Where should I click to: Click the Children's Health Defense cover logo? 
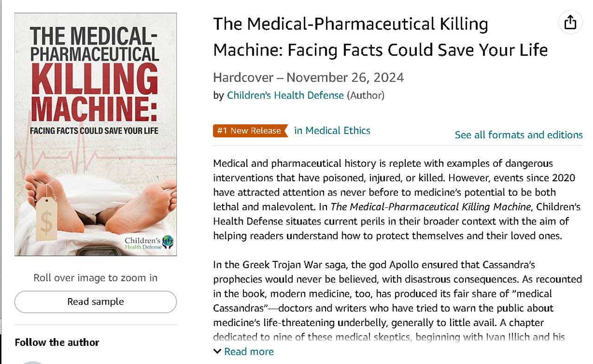pos(148,243)
